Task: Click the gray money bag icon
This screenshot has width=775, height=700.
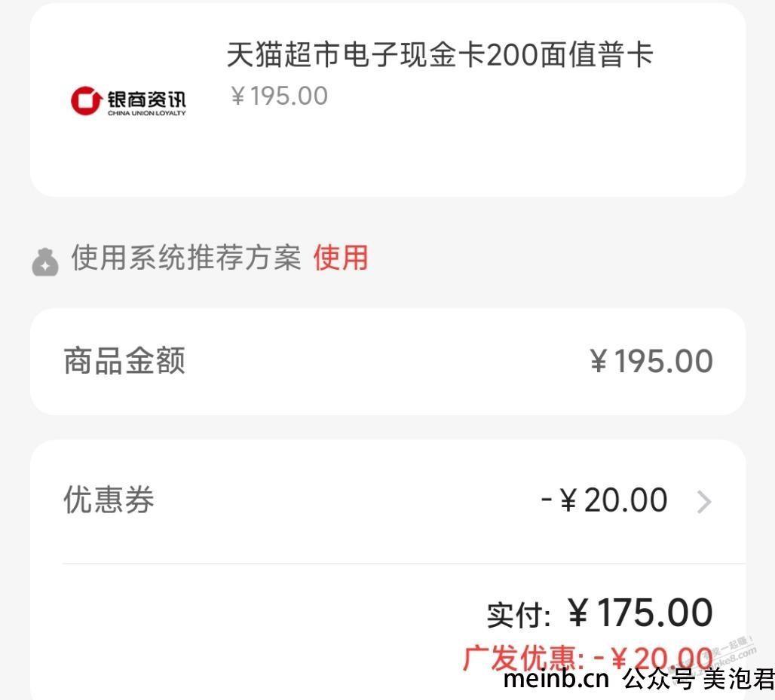Action: (45, 261)
